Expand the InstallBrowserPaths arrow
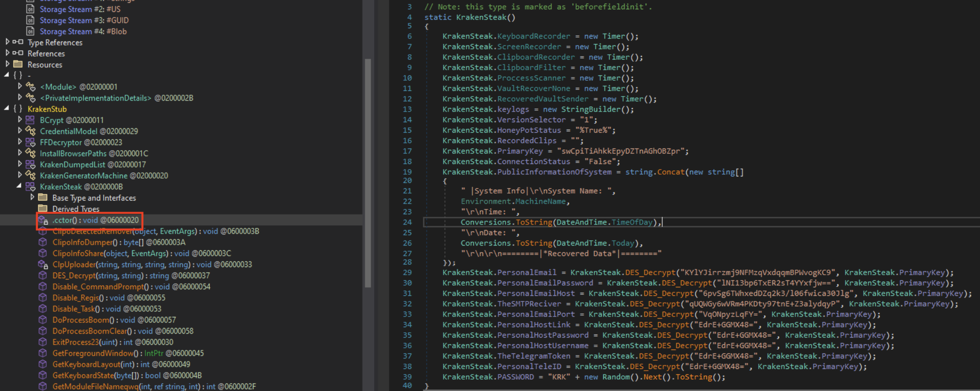980x391 pixels. (x=20, y=153)
